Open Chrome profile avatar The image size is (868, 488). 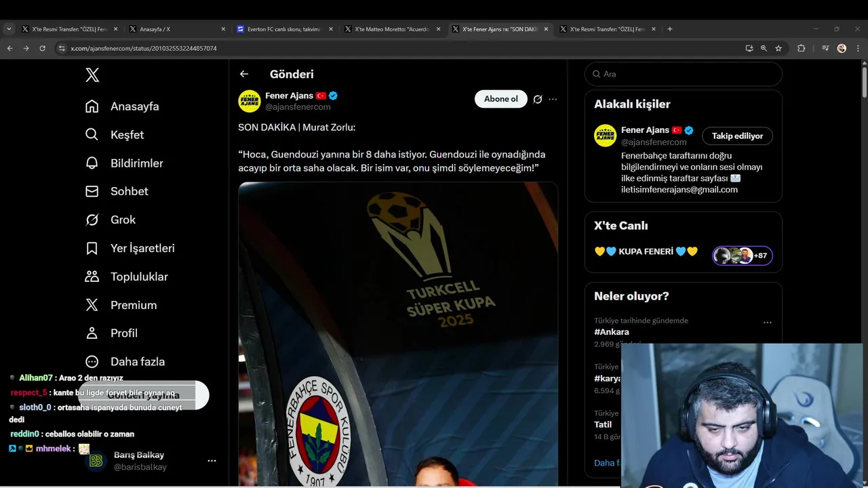[842, 48]
